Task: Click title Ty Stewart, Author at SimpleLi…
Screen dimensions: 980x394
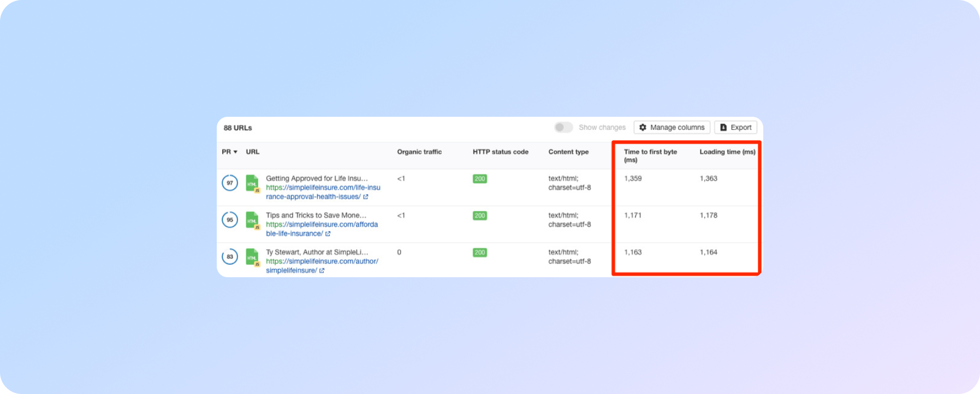Action: pos(317,252)
